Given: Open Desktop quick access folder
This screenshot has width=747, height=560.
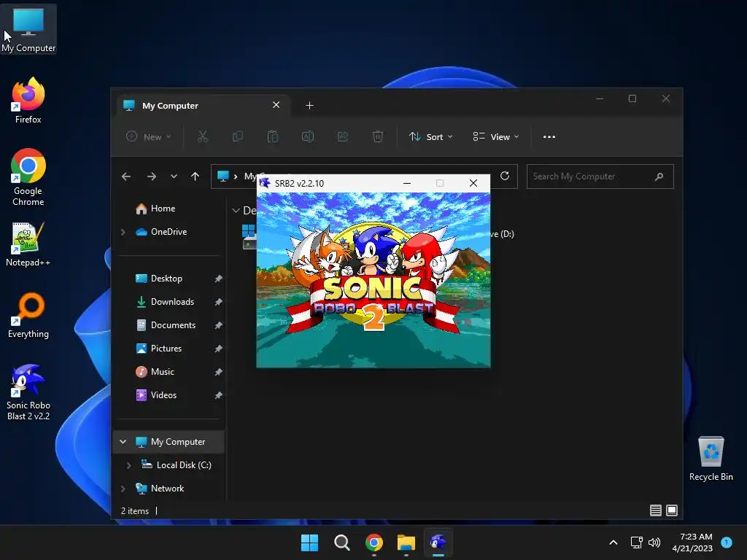Looking at the screenshot, I should click(x=166, y=279).
